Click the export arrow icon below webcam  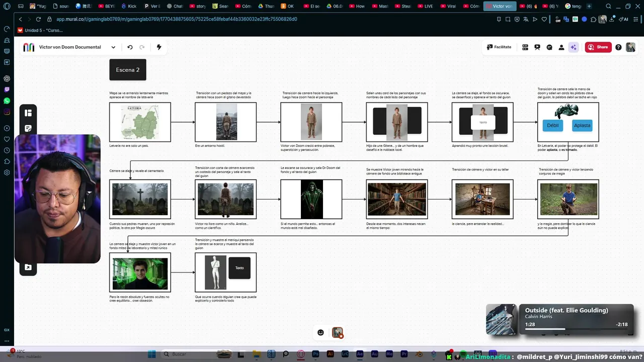pos(28,267)
